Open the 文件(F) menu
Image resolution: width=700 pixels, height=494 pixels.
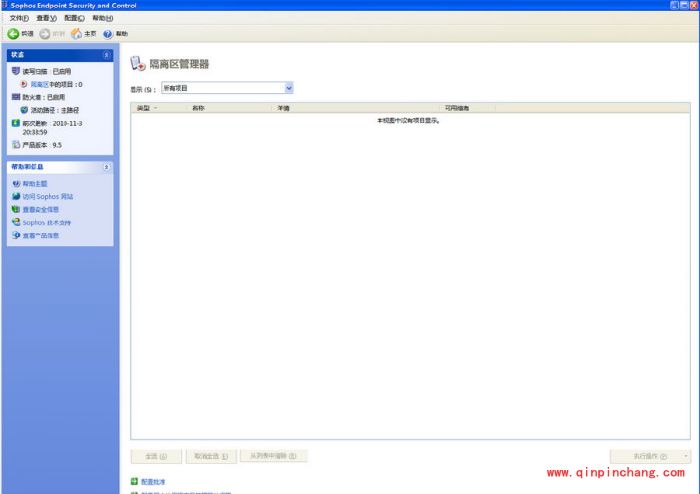coord(19,18)
